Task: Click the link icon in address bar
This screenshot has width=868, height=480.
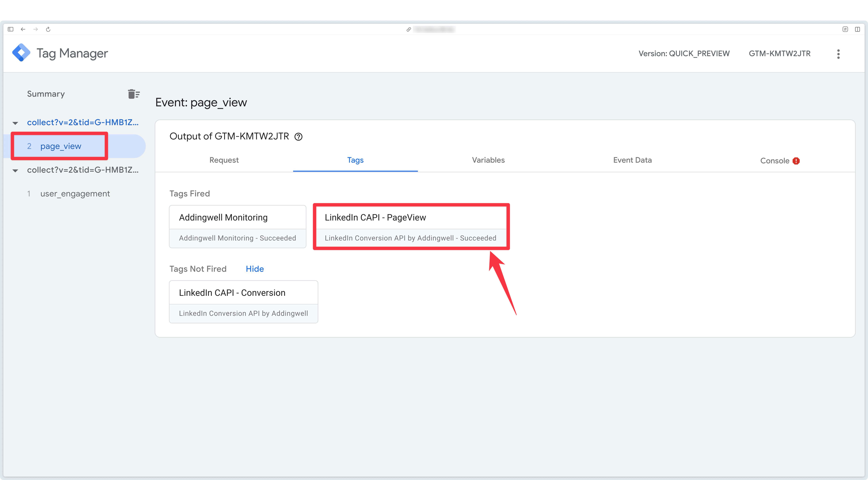Action: coord(408,29)
